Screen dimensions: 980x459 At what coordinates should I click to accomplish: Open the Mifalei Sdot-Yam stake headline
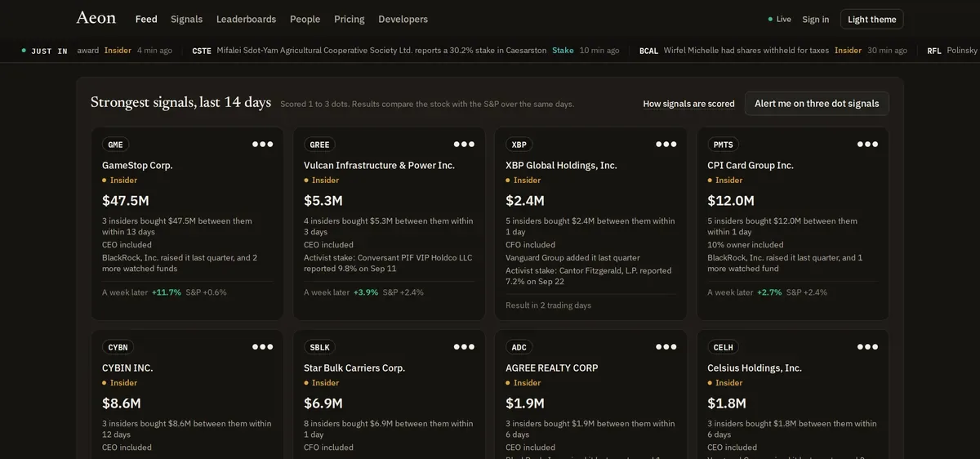click(381, 51)
